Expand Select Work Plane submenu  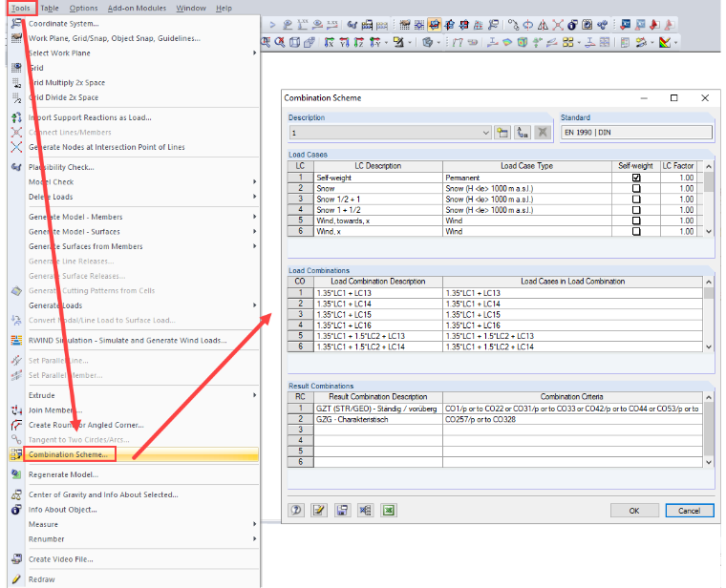point(254,53)
